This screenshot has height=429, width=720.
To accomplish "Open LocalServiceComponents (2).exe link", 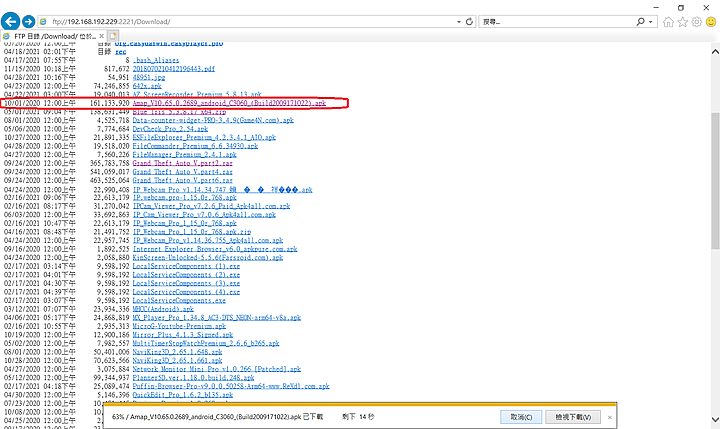I will tap(186, 275).
